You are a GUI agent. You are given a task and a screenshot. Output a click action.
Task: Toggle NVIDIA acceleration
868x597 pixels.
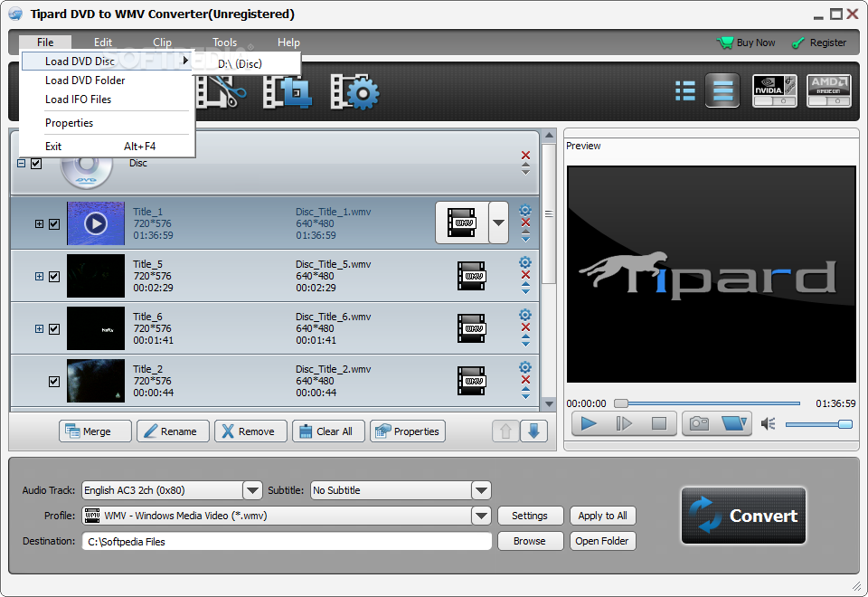pyautogui.click(x=775, y=90)
